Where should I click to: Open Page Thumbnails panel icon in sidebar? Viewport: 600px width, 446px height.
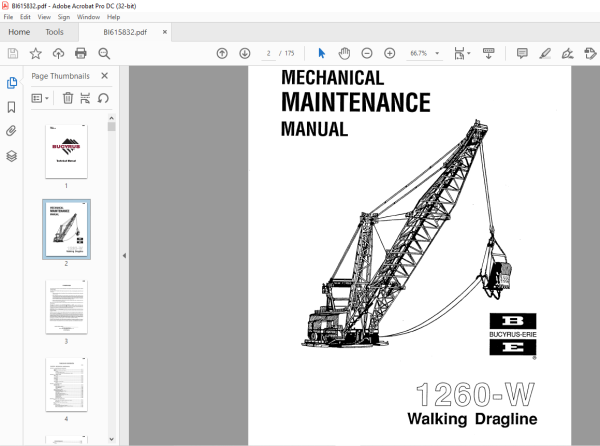click(12, 83)
